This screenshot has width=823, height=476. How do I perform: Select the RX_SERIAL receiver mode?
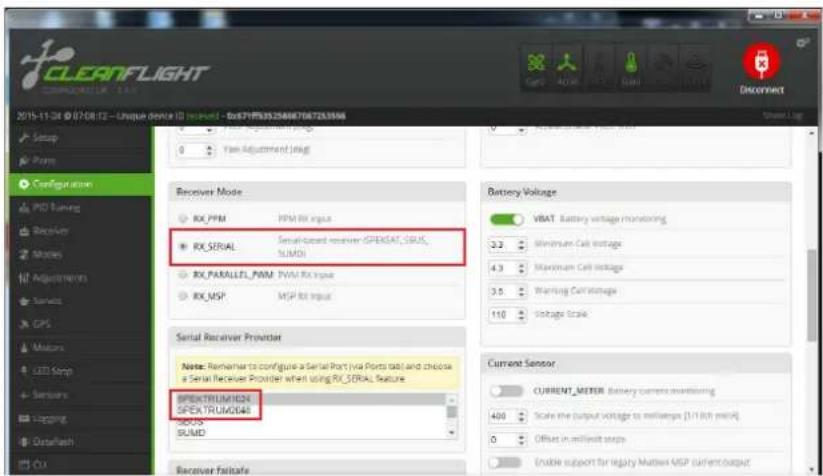point(183,246)
